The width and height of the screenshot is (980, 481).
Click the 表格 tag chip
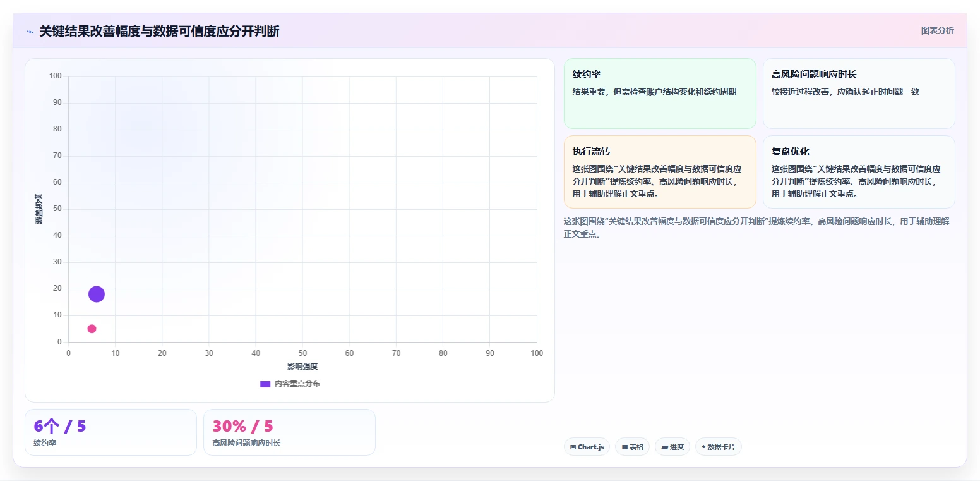coord(632,447)
